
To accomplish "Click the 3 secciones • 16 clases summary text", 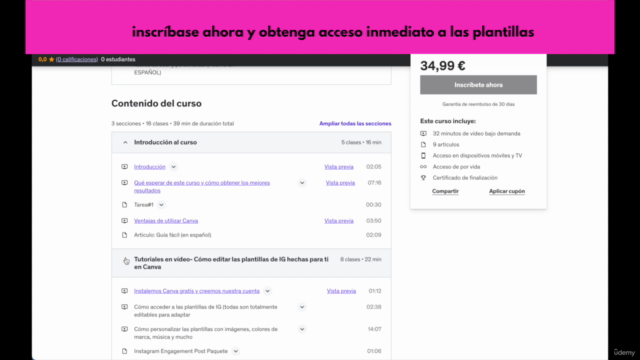I will coord(173,123).
